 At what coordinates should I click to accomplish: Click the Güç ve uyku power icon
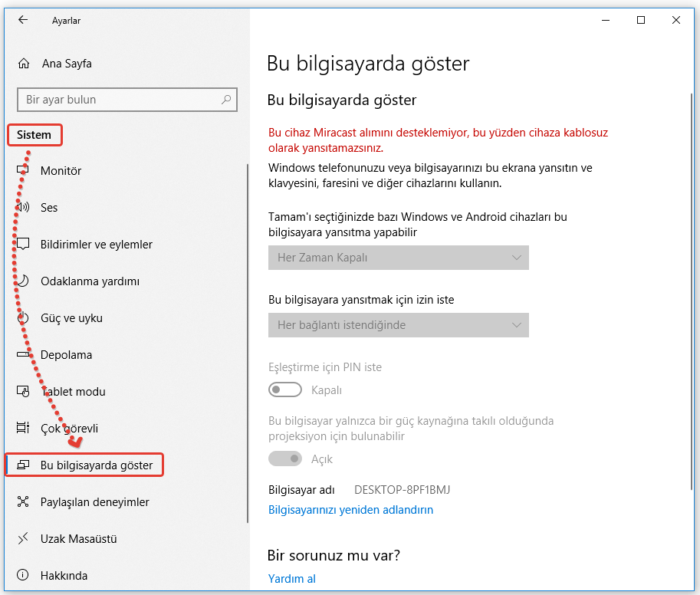(x=23, y=317)
